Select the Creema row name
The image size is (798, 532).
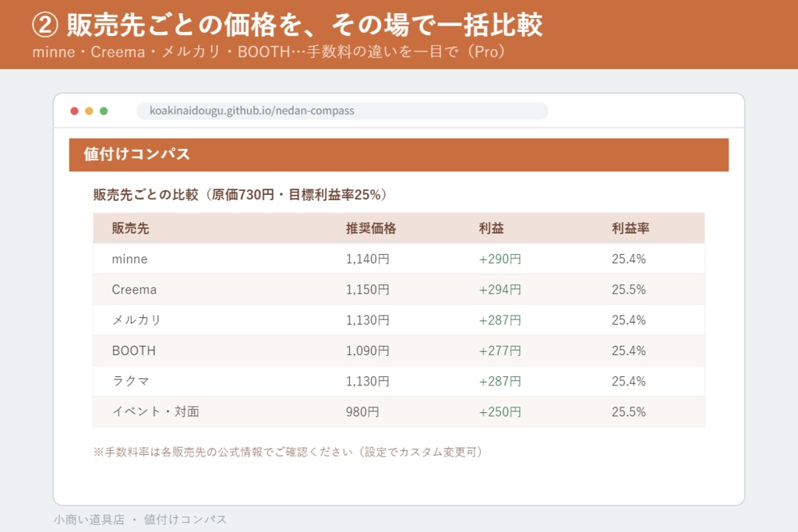tap(134, 290)
